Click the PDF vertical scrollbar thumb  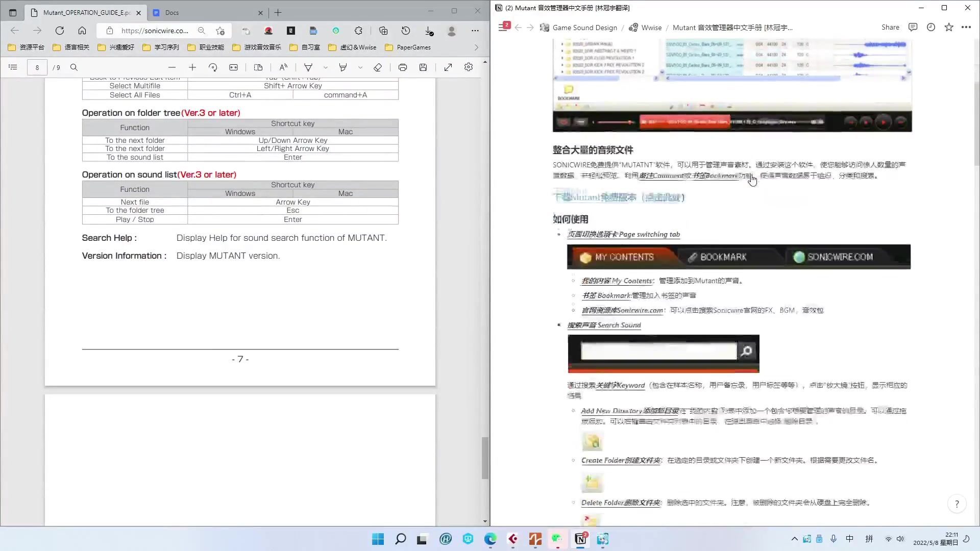485,458
